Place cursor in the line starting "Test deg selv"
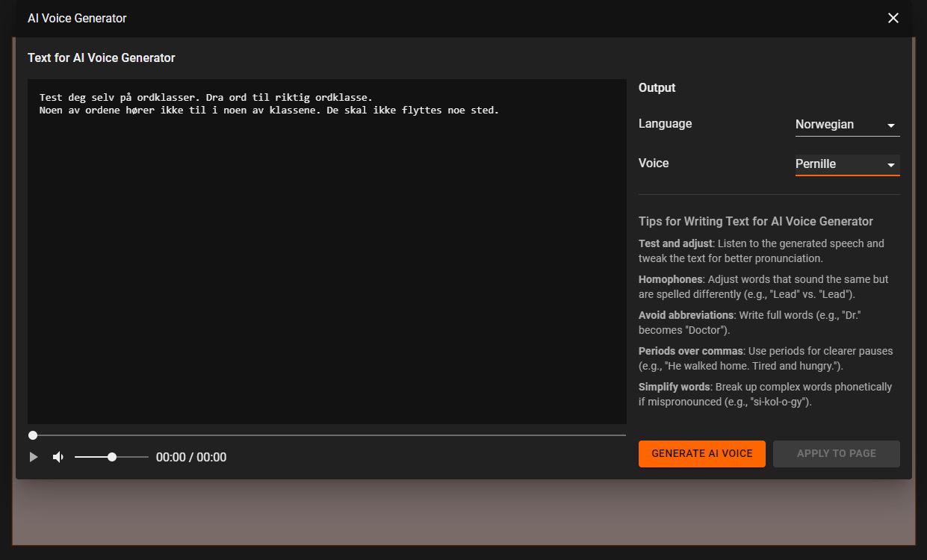 tap(205, 98)
